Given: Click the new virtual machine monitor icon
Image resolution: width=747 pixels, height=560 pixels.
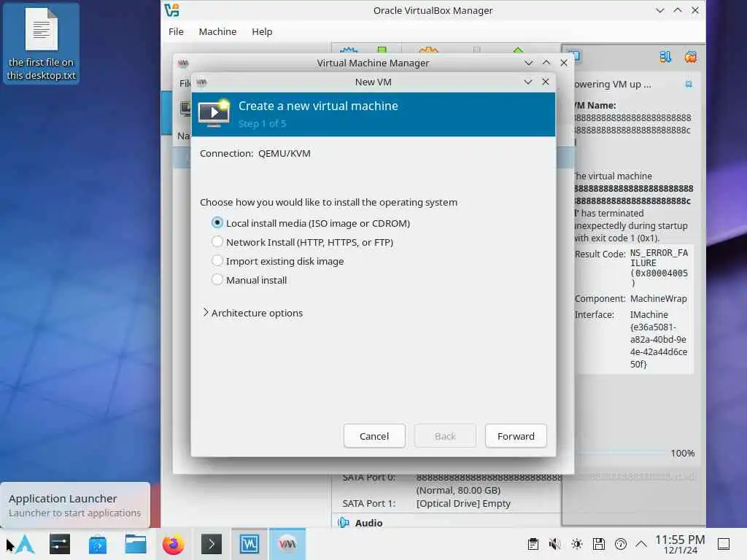Looking at the screenshot, I should pos(214,113).
